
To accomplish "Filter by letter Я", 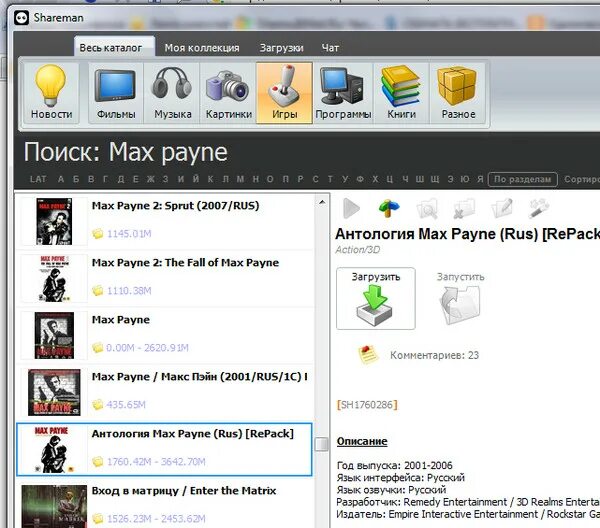I will 480,179.
